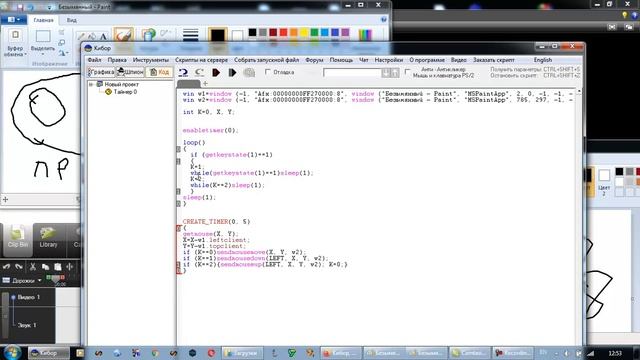Open the Форум menu item

[314, 60]
